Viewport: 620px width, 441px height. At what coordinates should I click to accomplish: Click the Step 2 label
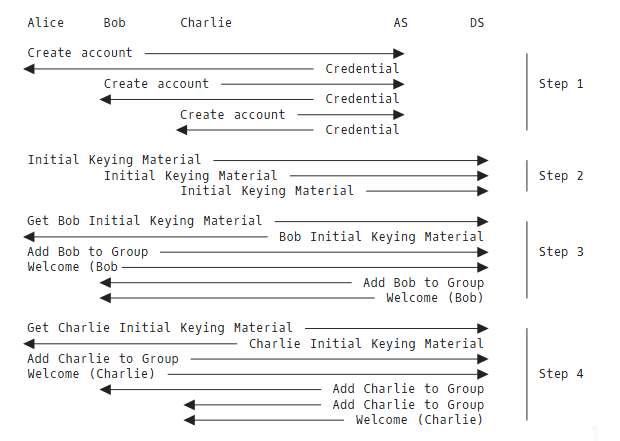click(561, 176)
